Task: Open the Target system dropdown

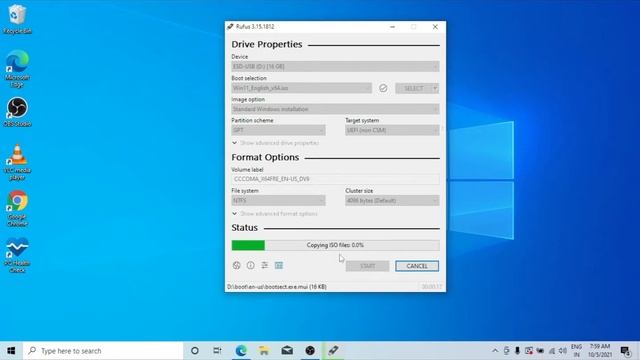Action: [x=392, y=130]
